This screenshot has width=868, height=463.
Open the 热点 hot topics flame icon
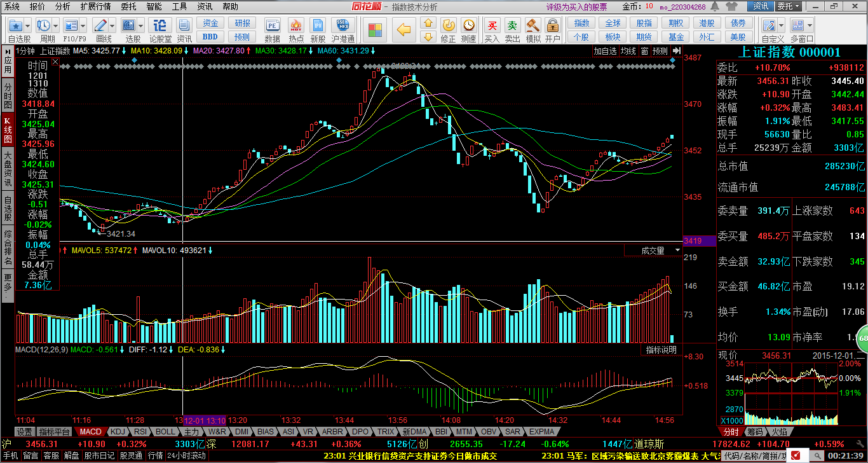coord(295,26)
